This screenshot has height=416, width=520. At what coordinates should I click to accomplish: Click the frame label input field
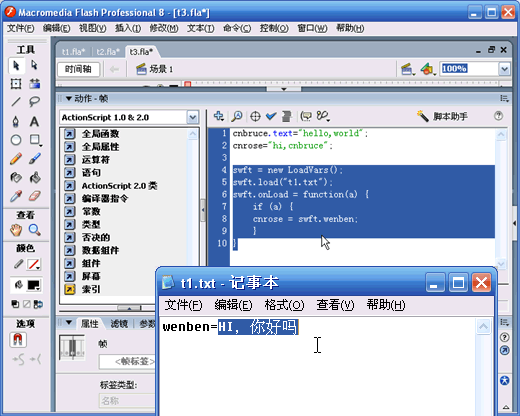coord(127,362)
